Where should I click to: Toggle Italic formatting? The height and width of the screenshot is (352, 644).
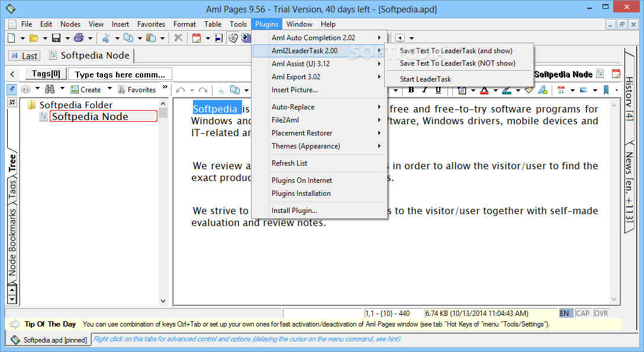point(424,90)
